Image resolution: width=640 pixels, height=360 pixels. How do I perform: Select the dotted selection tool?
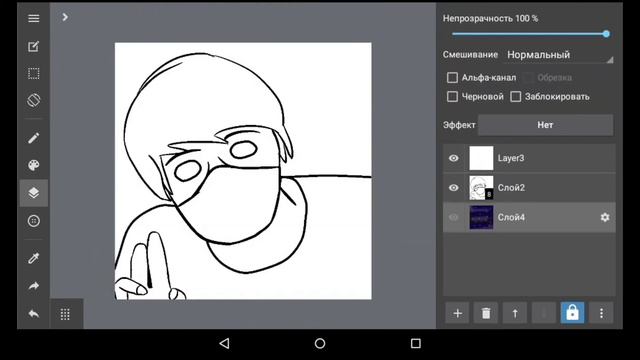pos(33,73)
